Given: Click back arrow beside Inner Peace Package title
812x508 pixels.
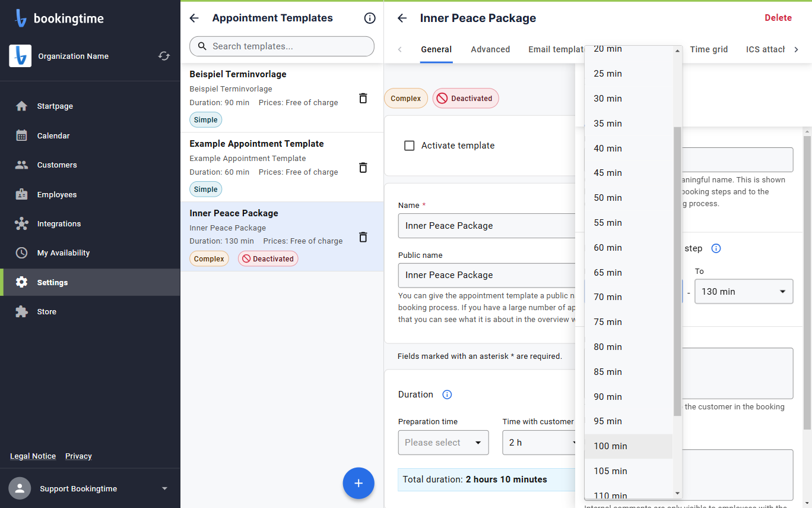Looking at the screenshot, I should [402, 18].
